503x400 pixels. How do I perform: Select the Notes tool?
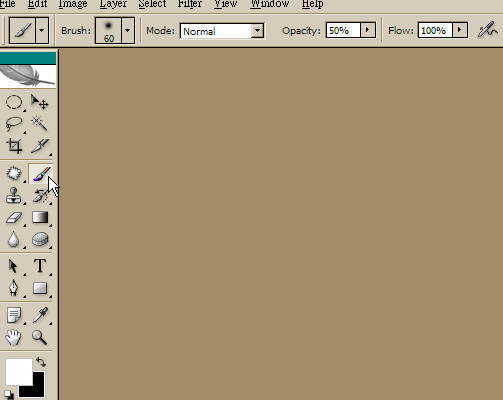[x=14, y=315]
